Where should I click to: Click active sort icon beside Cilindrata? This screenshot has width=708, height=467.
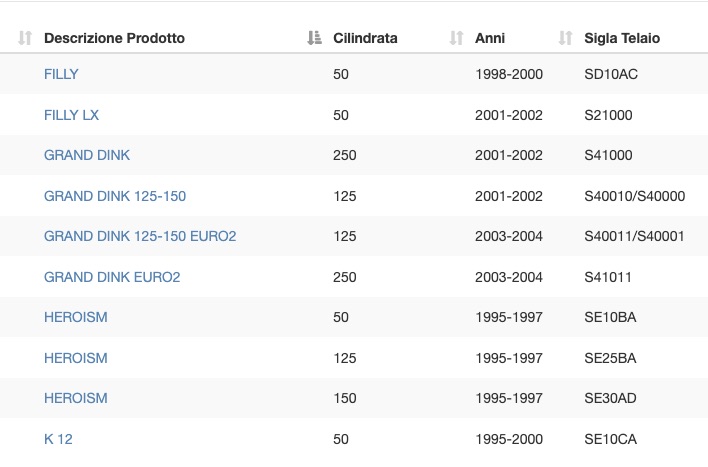pos(314,38)
